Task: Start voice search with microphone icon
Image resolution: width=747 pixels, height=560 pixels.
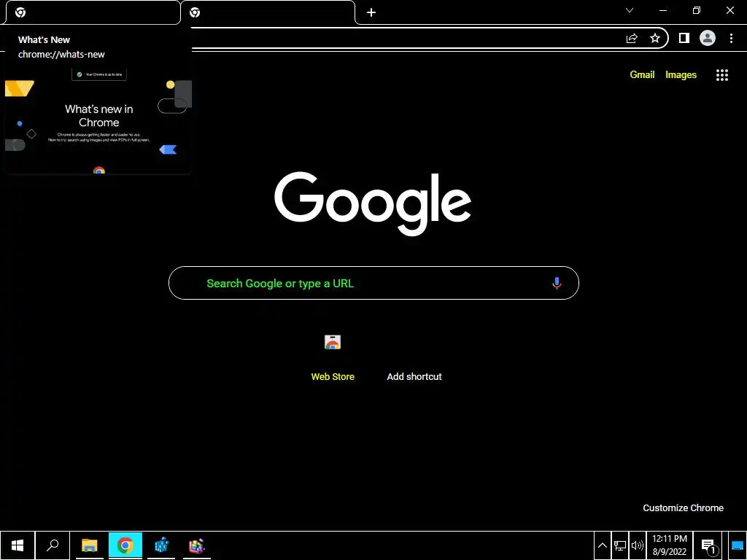Action: pos(557,283)
